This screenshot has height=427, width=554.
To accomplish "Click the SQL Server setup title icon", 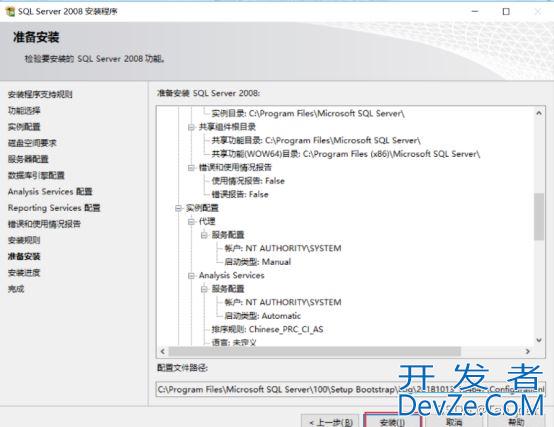I will tap(10, 11).
